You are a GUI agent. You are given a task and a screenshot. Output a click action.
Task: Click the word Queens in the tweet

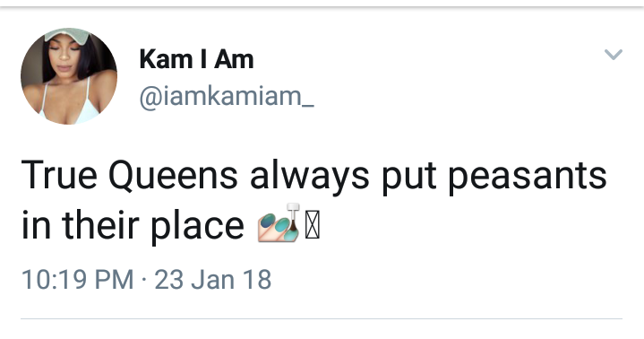tap(173, 176)
